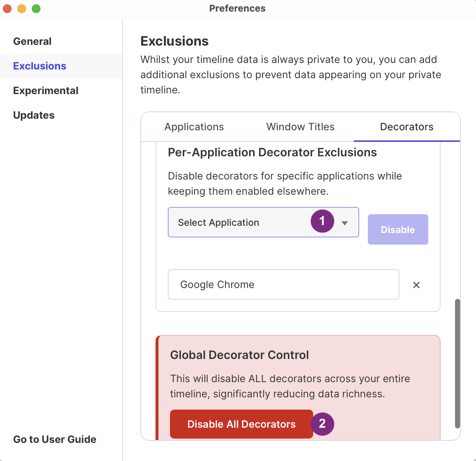
Task: Click the dropdown arrow in Select Application
Action: 345,223
